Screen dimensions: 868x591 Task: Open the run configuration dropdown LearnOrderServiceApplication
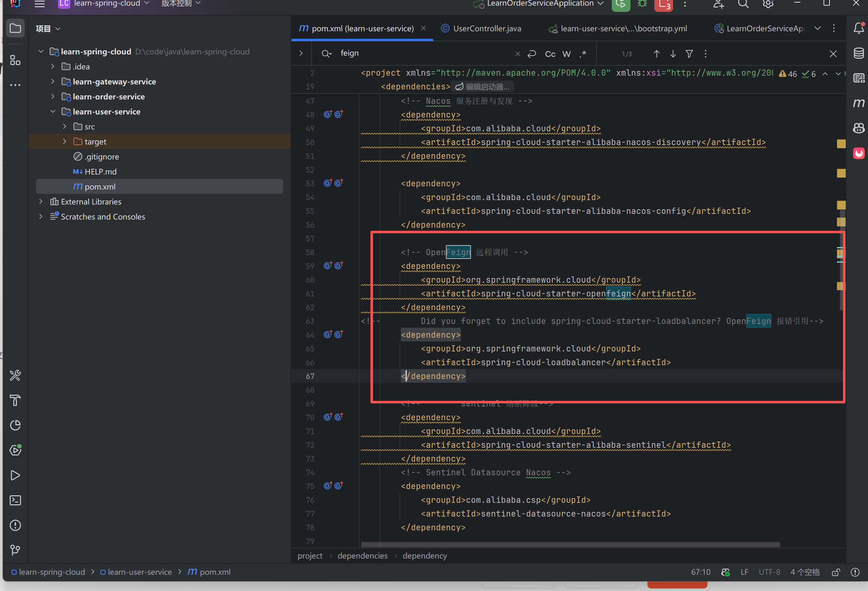[x=538, y=4]
